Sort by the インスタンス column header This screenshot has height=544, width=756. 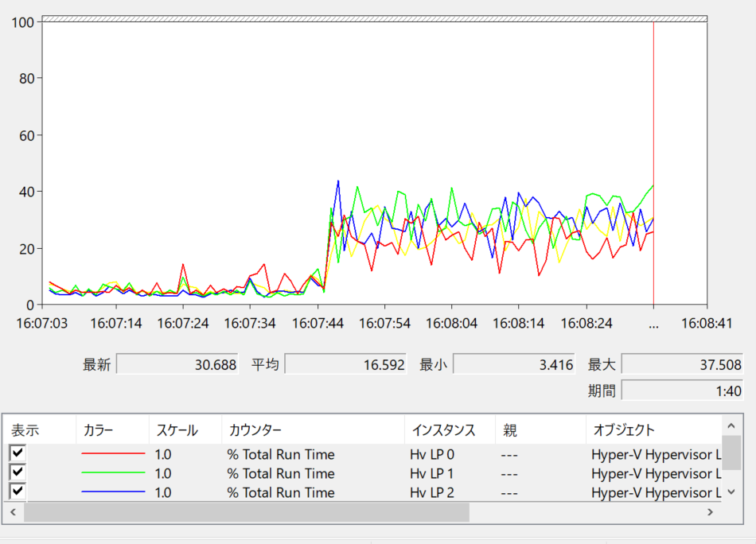[450, 429]
